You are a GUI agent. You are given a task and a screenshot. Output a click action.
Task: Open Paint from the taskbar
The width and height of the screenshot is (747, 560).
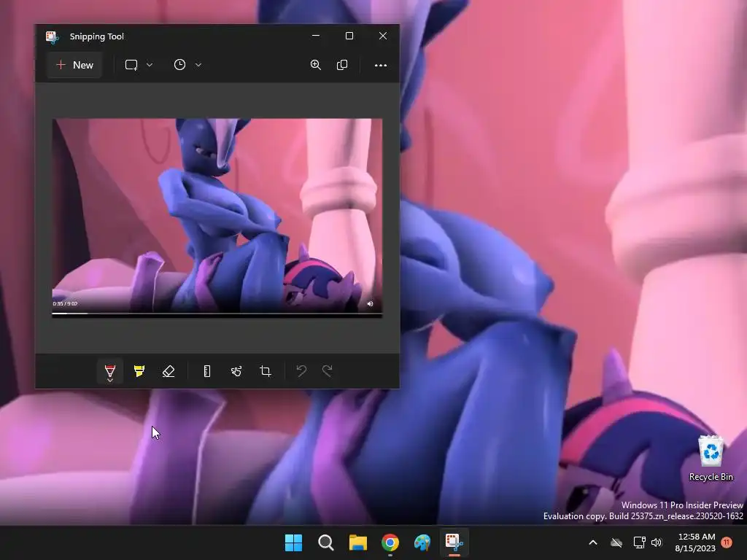coord(422,542)
